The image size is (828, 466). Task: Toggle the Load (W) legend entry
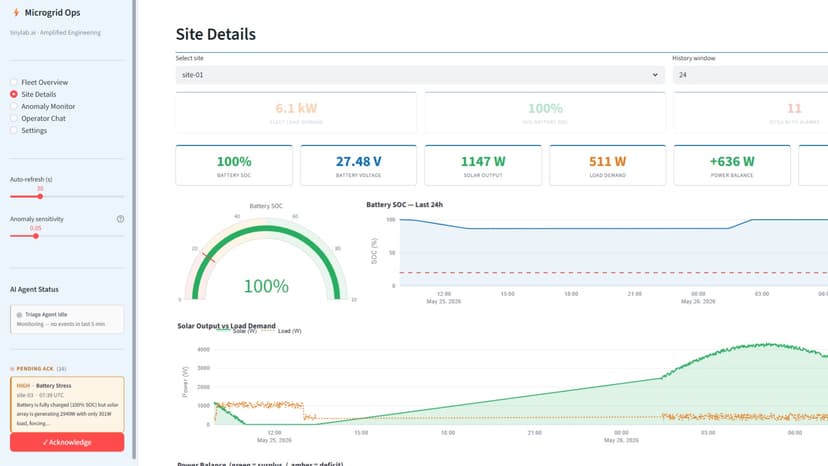click(x=281, y=331)
